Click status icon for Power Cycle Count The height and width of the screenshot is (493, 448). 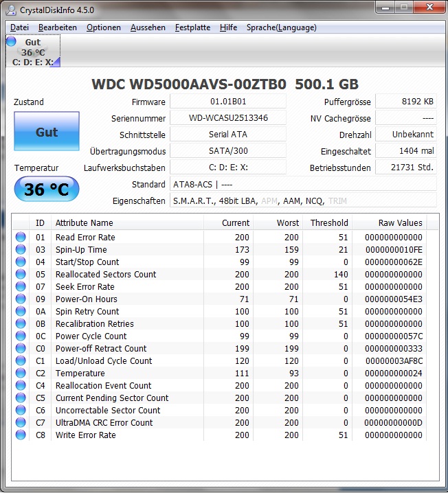(21, 336)
